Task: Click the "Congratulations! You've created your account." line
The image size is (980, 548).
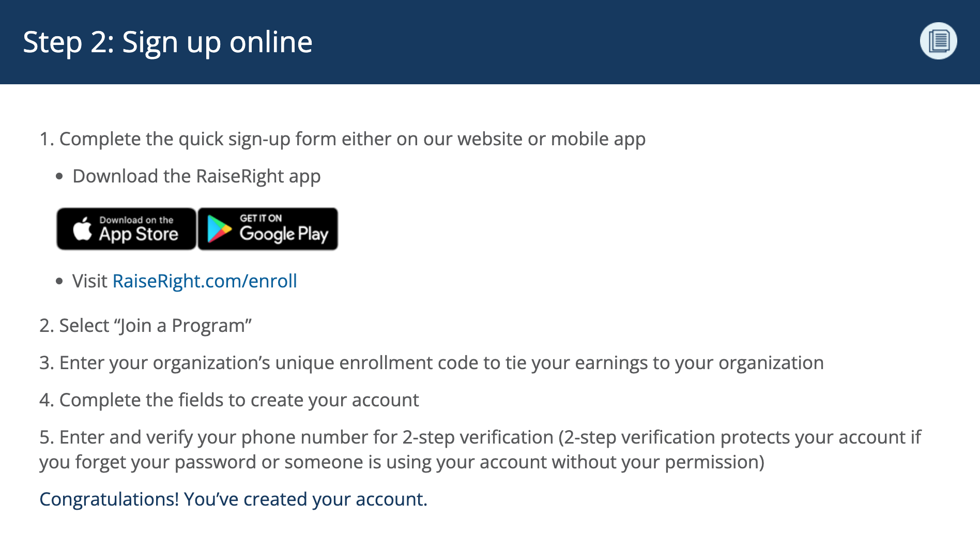Action: click(x=234, y=499)
